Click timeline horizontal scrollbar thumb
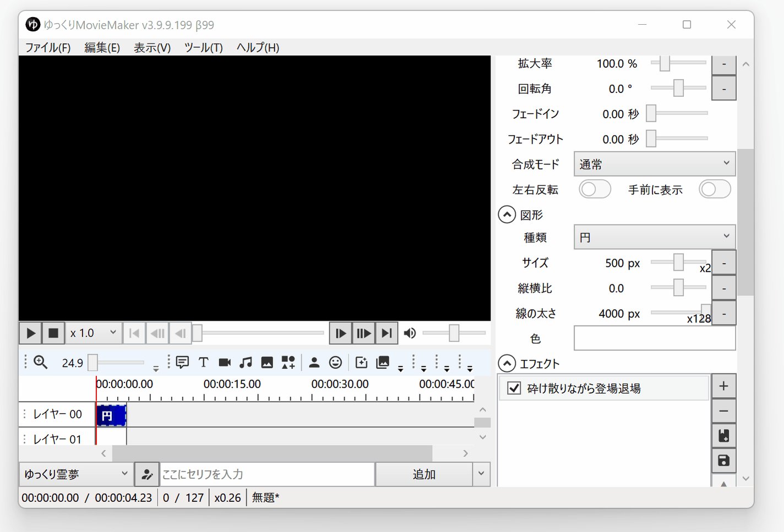Image resolution: width=784 pixels, height=532 pixels. (x=272, y=453)
